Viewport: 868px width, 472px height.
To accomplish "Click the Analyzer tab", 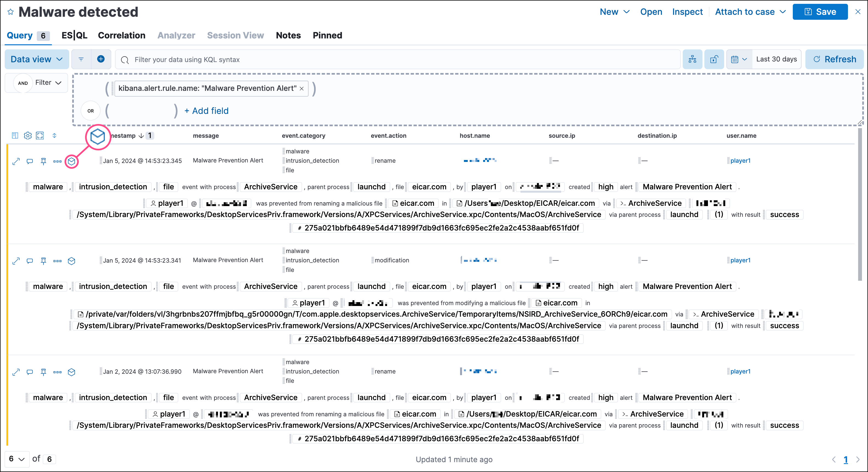I will click(x=176, y=35).
